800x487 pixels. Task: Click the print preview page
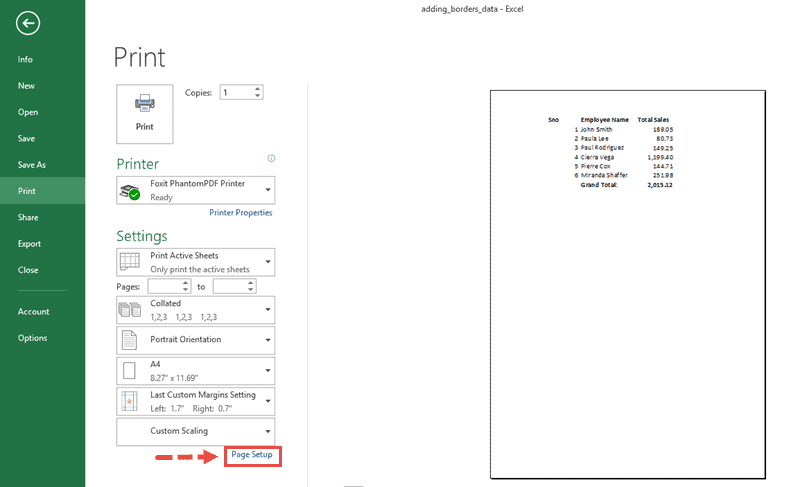coord(628,285)
